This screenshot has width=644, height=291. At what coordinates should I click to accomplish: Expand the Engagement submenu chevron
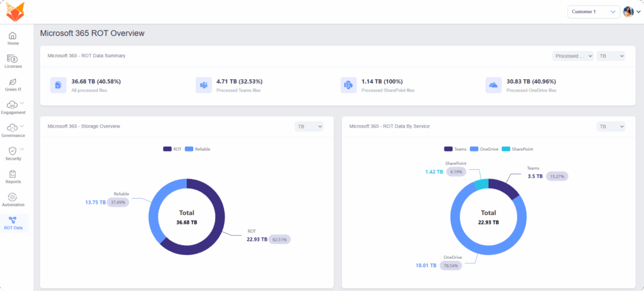pos(22,103)
